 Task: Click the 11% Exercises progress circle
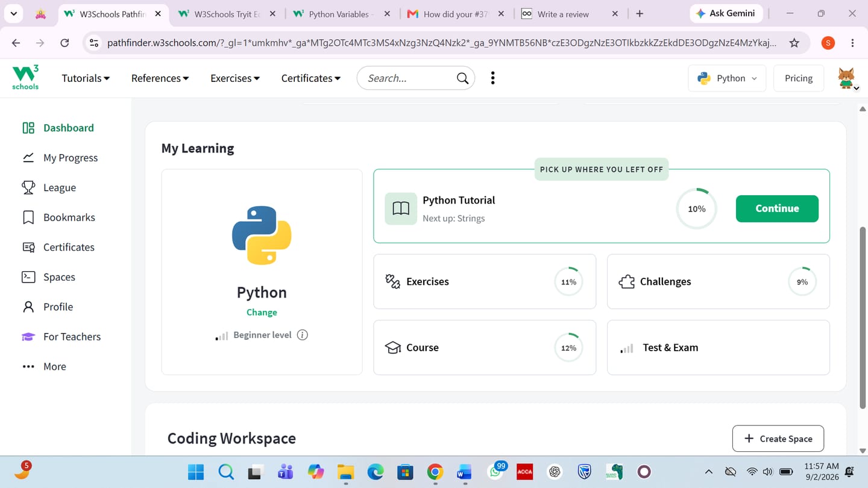point(568,281)
